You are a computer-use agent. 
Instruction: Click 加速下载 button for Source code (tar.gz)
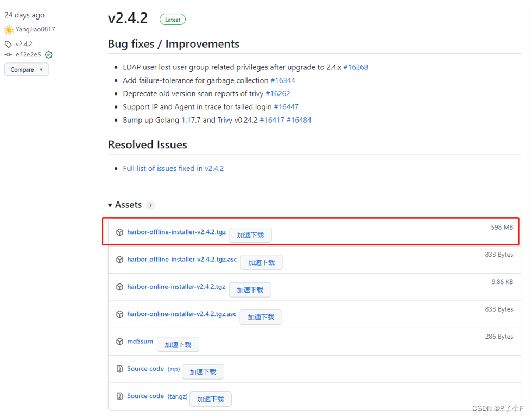point(211,399)
